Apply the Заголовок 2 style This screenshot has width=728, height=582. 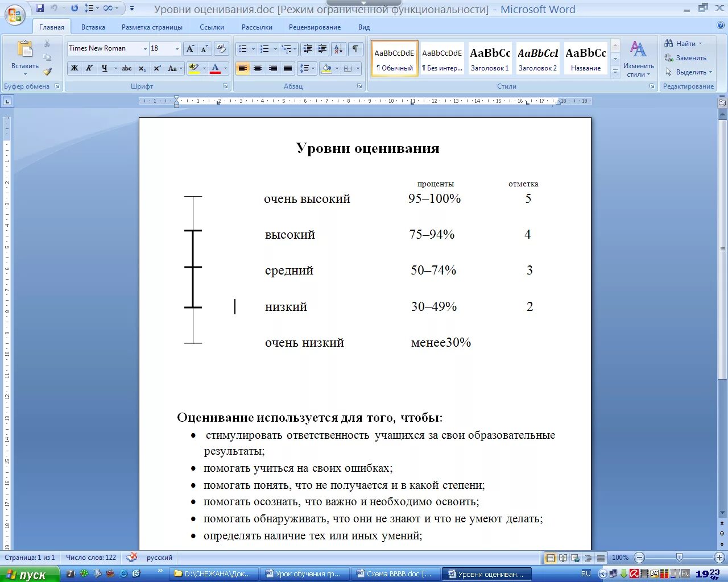538,58
